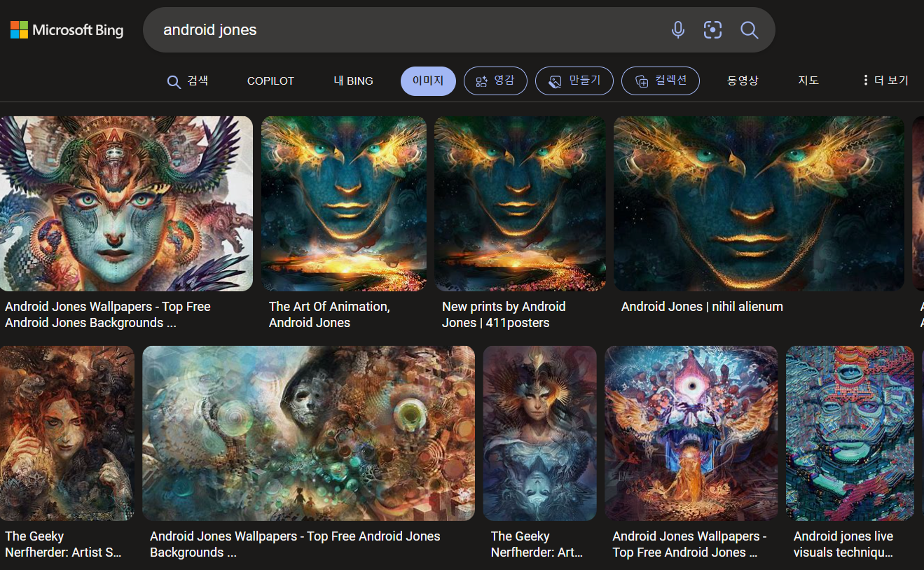The height and width of the screenshot is (570, 924).
Task: Open the one-eyed winged creature thumbnail
Action: pyautogui.click(x=691, y=433)
